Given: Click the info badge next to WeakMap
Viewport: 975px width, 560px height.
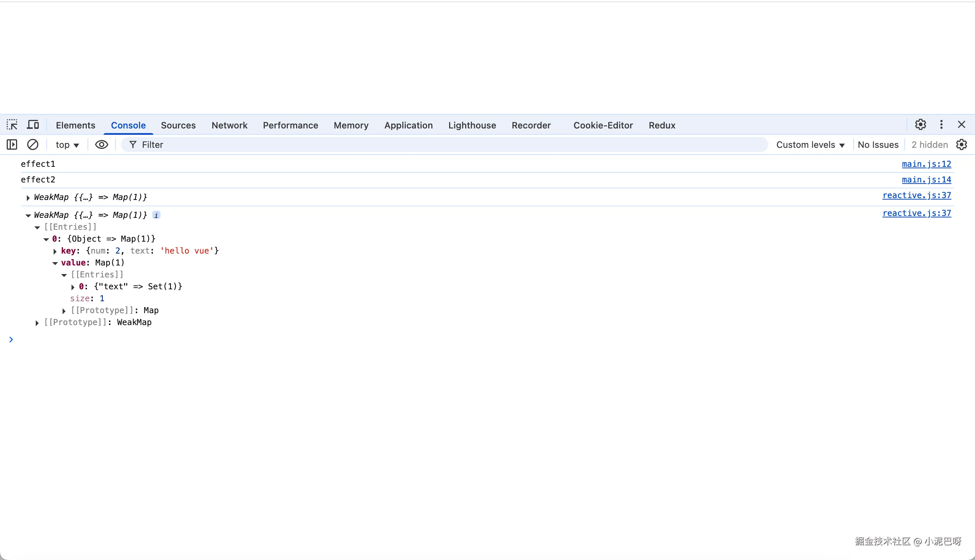Looking at the screenshot, I should pos(156,215).
